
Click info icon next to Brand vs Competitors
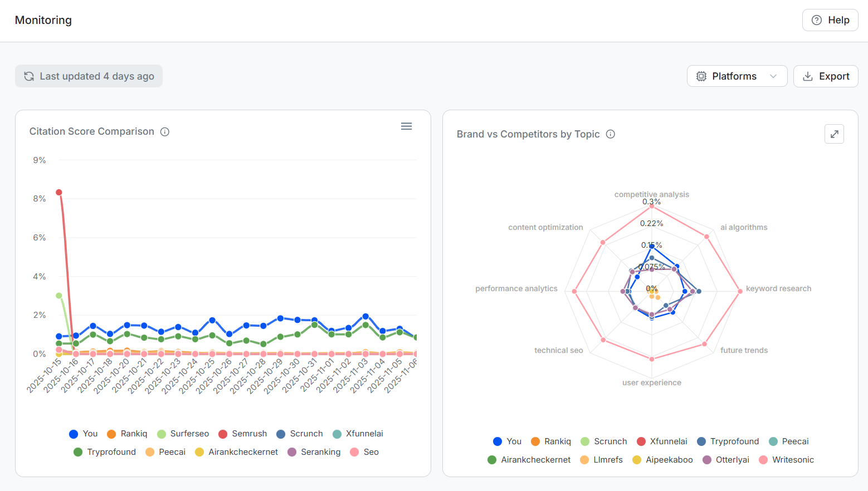click(611, 134)
